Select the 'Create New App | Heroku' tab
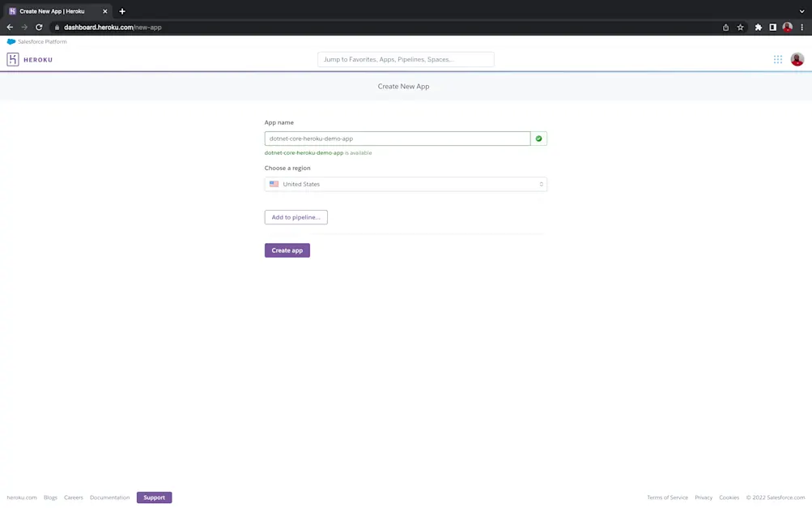Viewport: 812px width, 508px height. pyautogui.click(x=53, y=11)
